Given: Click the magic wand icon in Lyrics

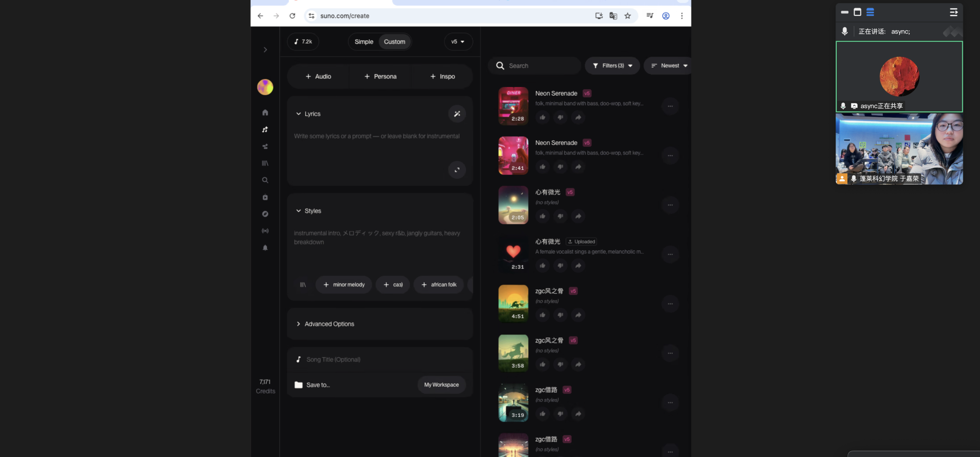Looking at the screenshot, I should click(457, 114).
